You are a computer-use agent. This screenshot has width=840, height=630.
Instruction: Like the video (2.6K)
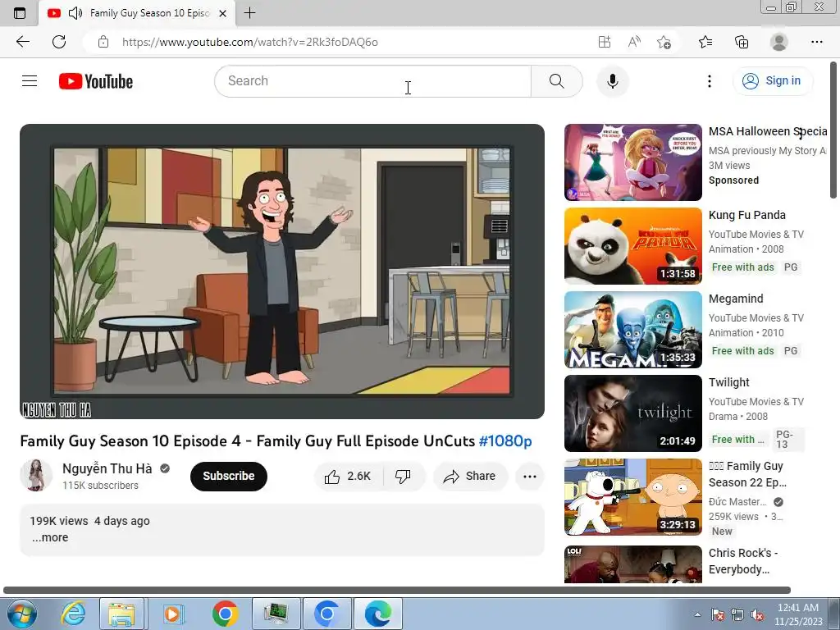point(348,476)
